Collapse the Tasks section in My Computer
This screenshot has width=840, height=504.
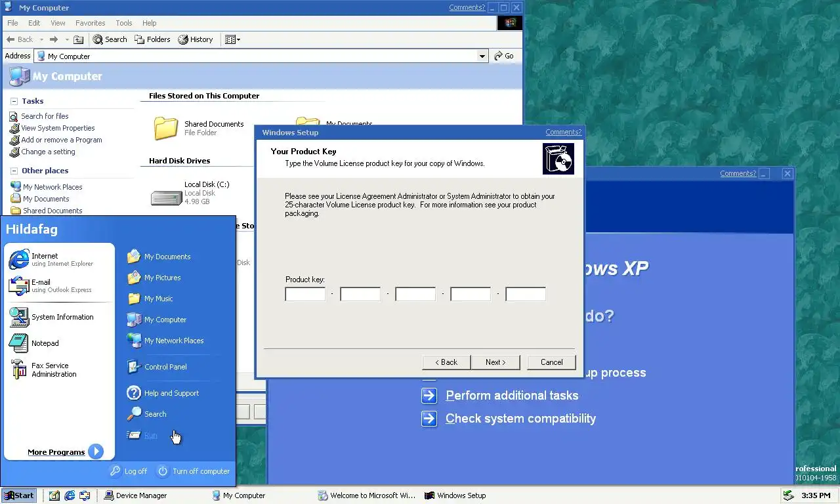click(x=14, y=101)
